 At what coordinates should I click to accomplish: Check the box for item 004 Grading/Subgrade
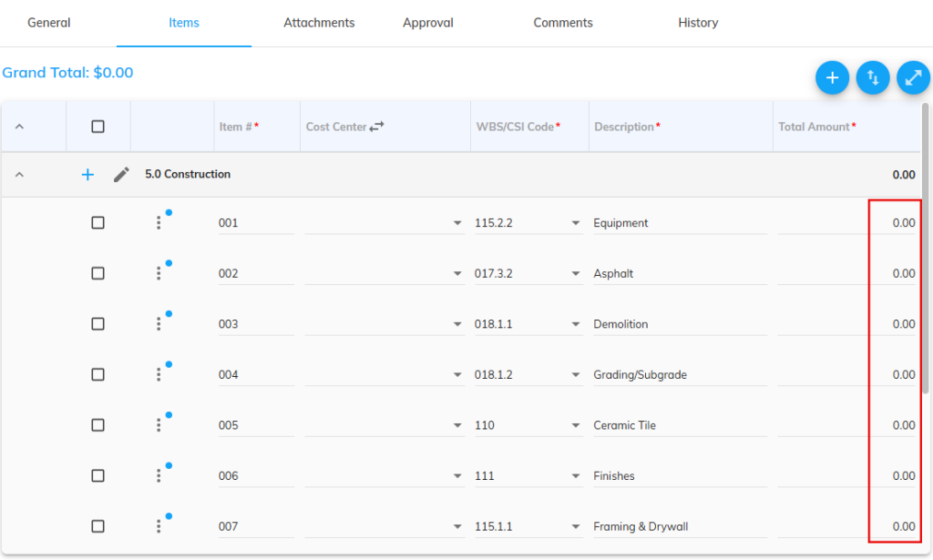[98, 374]
